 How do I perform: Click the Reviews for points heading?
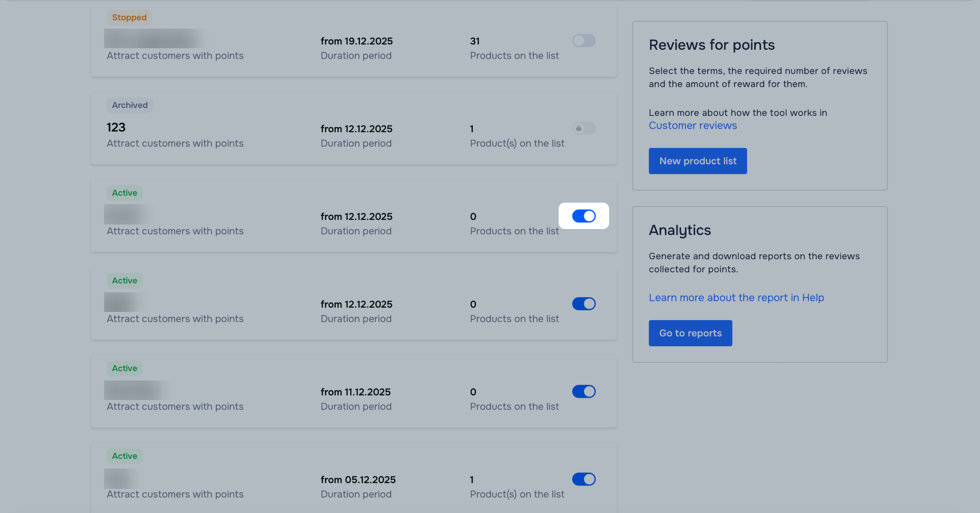pyautogui.click(x=711, y=45)
